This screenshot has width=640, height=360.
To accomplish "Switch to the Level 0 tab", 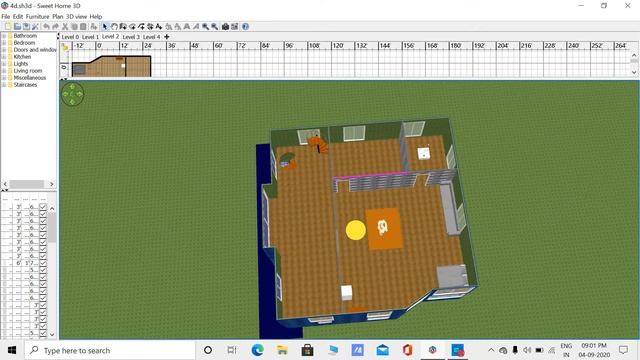I will [x=70, y=37].
